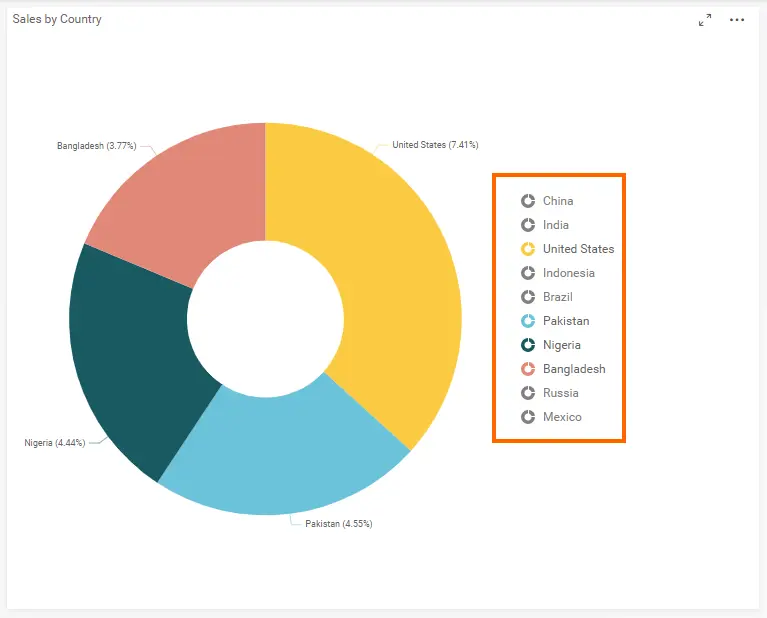Click the United States (7.41%) data label
Screen dimensions: 767x618
click(435, 145)
